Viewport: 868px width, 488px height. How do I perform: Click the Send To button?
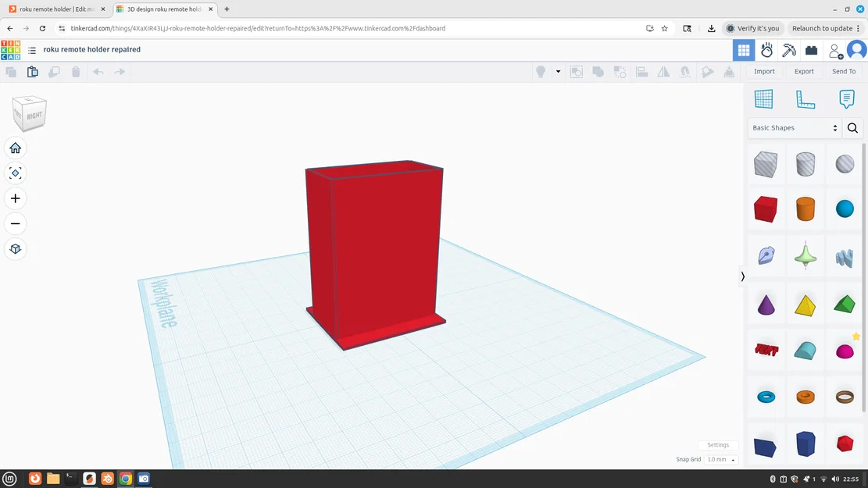point(844,71)
